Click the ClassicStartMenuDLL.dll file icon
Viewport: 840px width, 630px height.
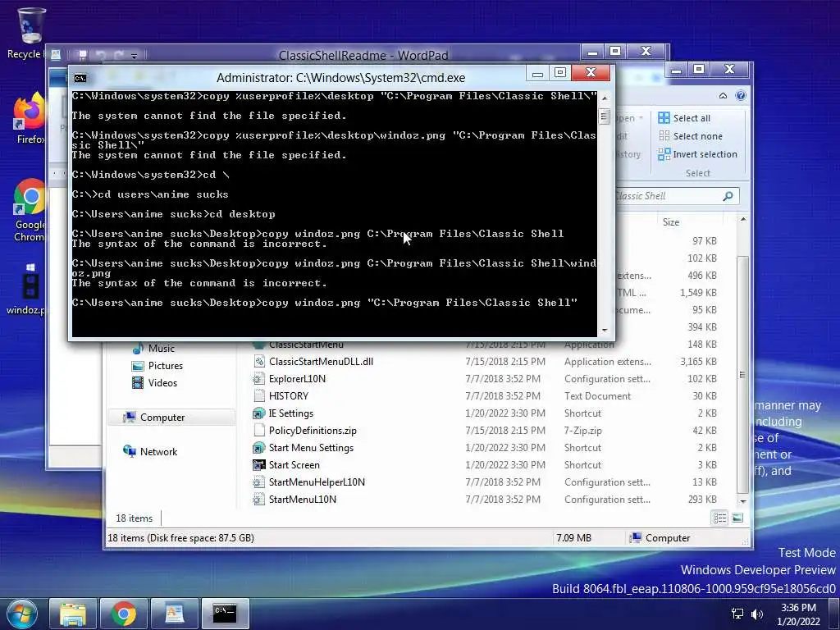pyautogui.click(x=258, y=362)
